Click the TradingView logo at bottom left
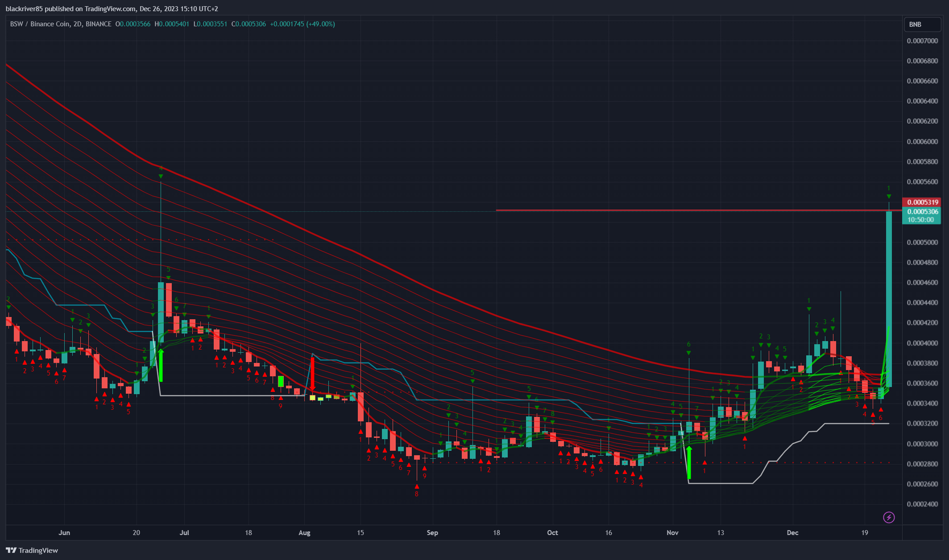 pos(32,550)
